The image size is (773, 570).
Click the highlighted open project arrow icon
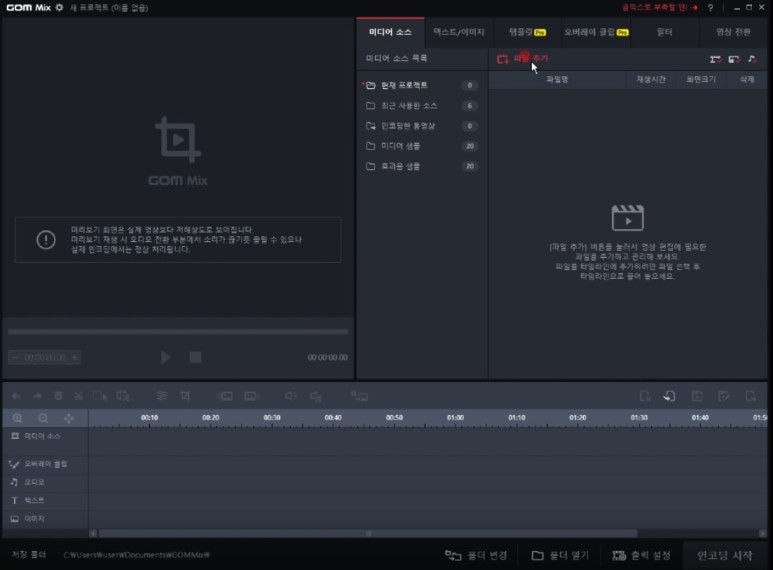click(669, 396)
